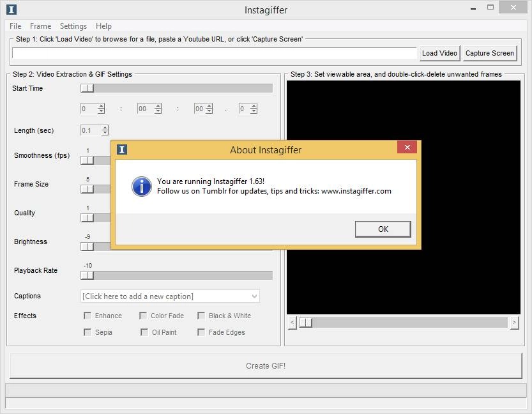This screenshot has height=414, width=532.
Task: Click the frame scrollbar left arrow
Action: (293, 323)
